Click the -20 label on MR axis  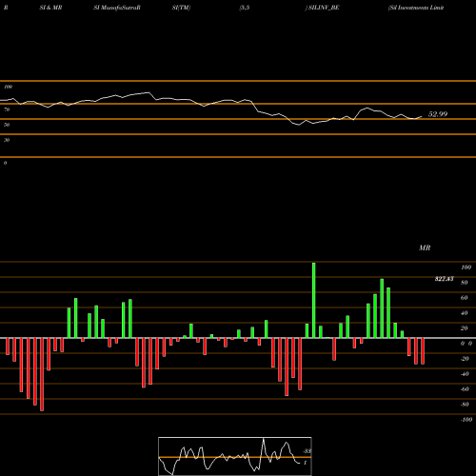465,359
